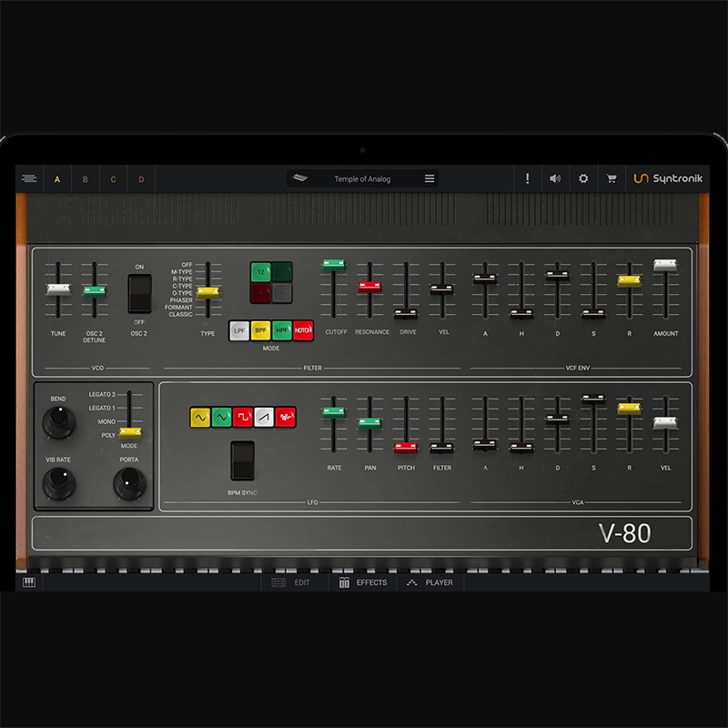The height and width of the screenshot is (728, 728).
Task: Click the Edit tab grid icon
Action: [278, 582]
